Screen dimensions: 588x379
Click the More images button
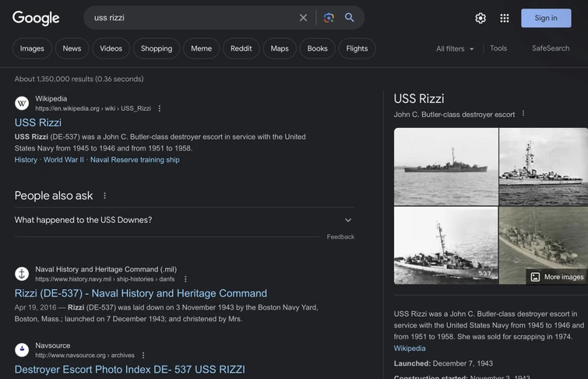pyautogui.click(x=557, y=277)
